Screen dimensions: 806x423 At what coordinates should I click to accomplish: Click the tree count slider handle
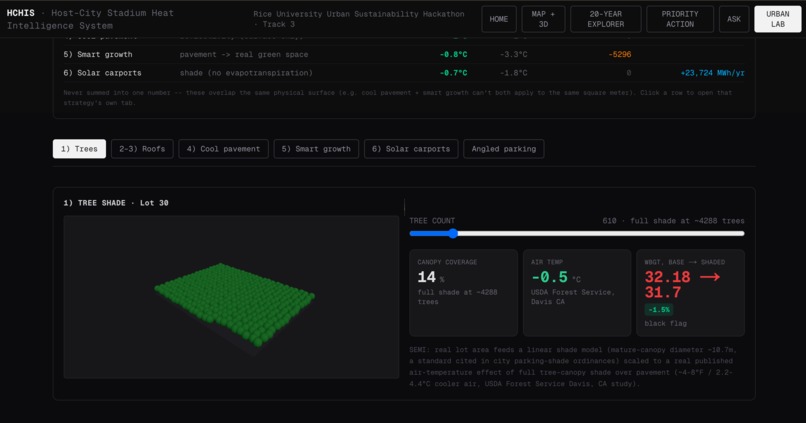453,233
